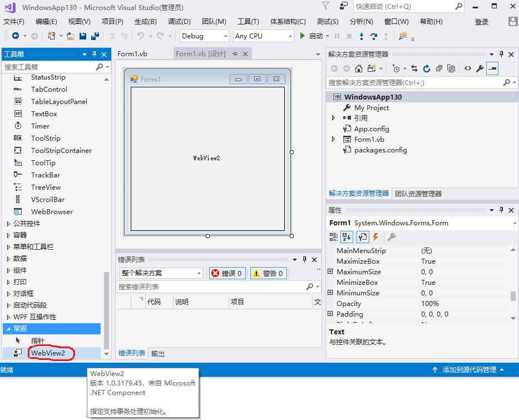519x420 pixels.
Task: Sort properties alphabetically
Action: coord(347,236)
